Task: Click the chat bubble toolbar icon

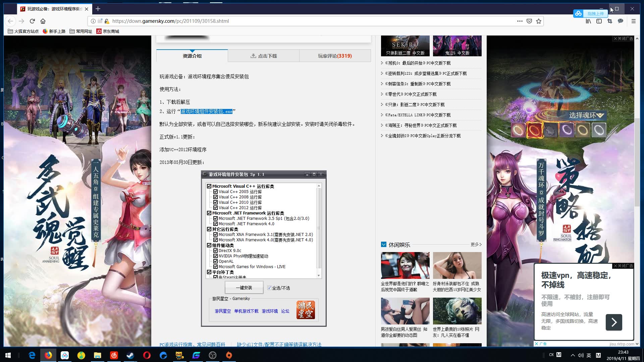Action: tap(621, 21)
